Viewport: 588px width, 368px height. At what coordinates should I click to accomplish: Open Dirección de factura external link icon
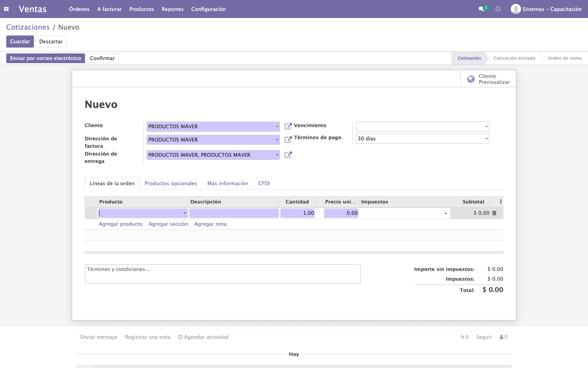click(288, 140)
